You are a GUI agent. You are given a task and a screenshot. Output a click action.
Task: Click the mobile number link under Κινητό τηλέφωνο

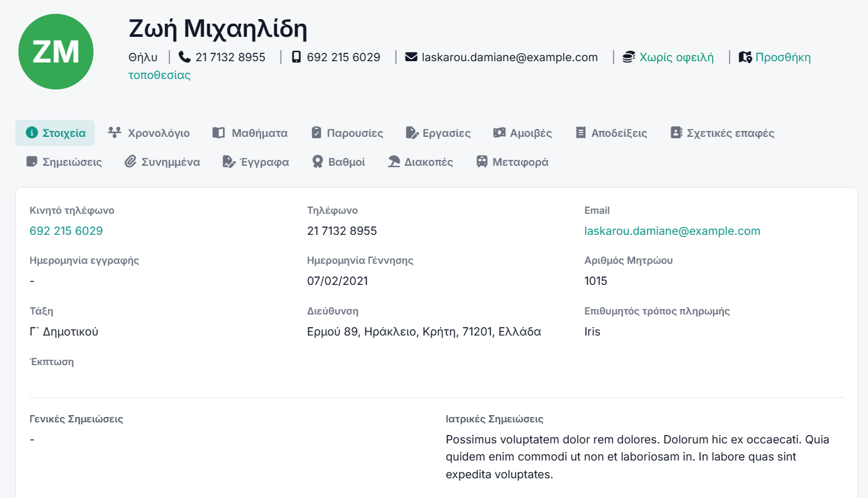66,231
